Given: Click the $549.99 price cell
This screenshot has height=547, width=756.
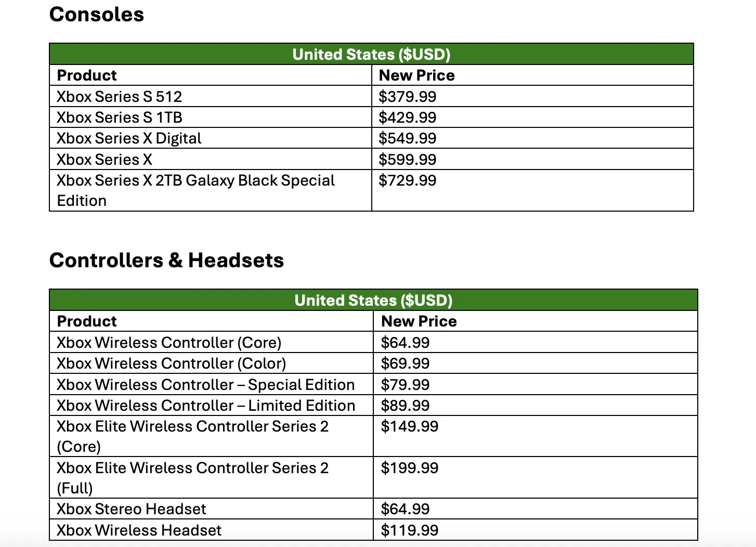Looking at the screenshot, I should [532, 138].
